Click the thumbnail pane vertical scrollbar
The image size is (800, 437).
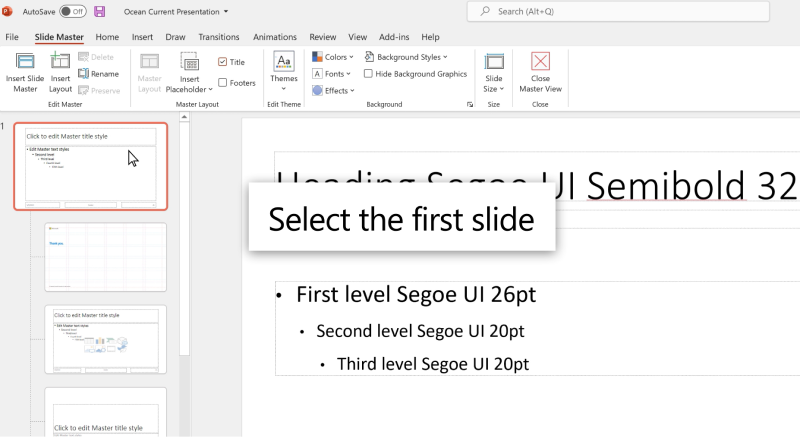point(184,238)
